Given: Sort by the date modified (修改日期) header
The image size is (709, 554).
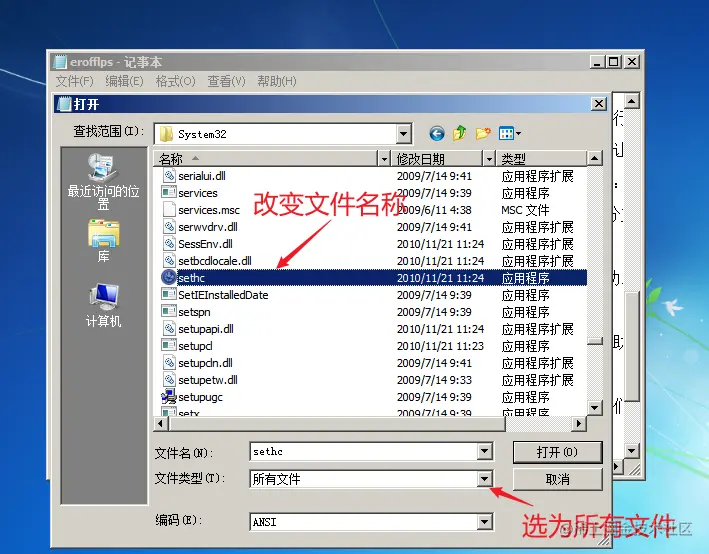Looking at the screenshot, I should tap(437, 159).
